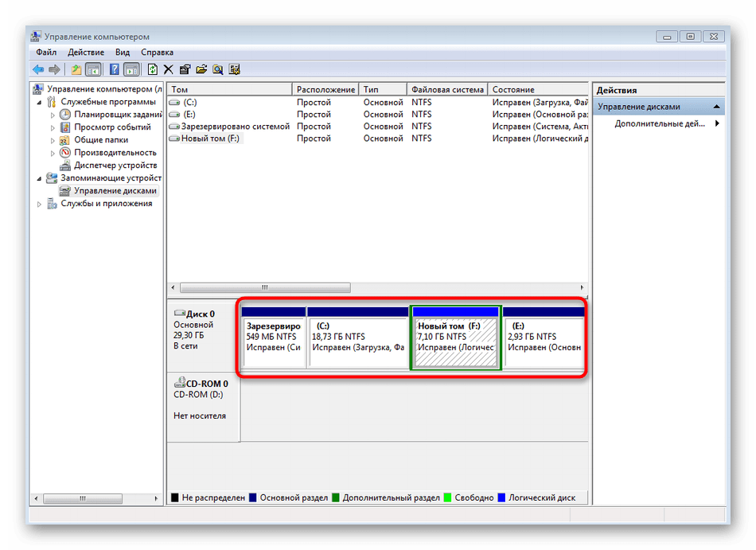Click the Файловая система column header
Image resolution: width=756 pixels, height=550 pixels.
pyautogui.click(x=446, y=90)
